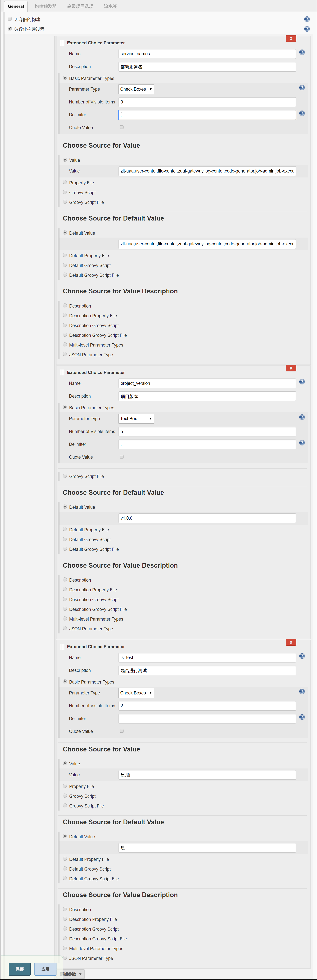Grab drag handle of project_version parameter block

[x=62, y=372]
